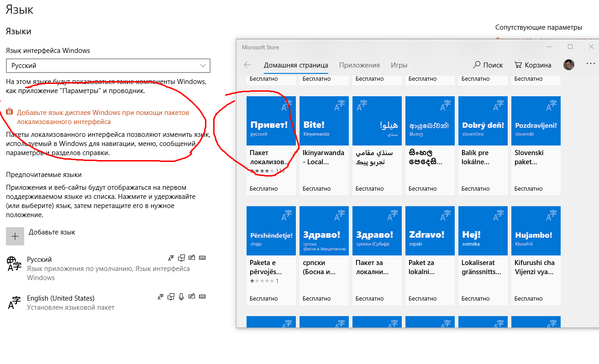Click the "Microsoft Store" window title text
The width and height of the screenshot is (599, 364).
[260, 47]
